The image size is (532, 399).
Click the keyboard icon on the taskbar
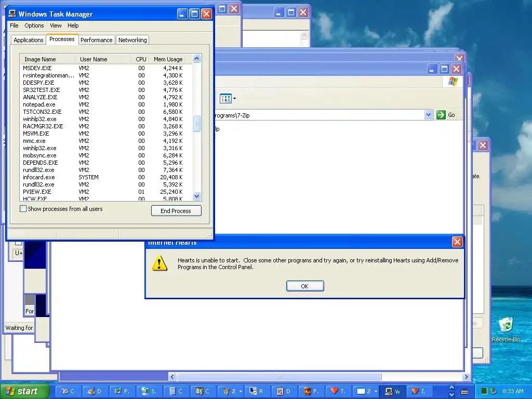(464, 392)
